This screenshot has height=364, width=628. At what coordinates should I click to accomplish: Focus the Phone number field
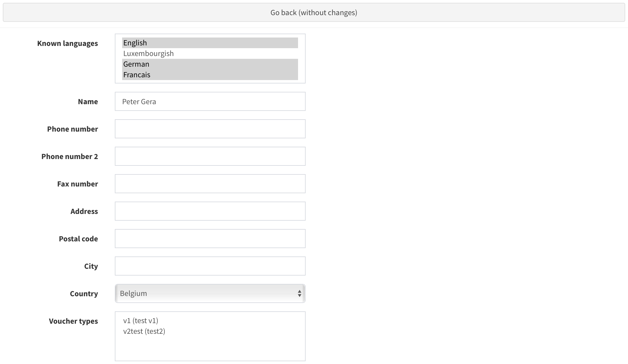click(x=210, y=129)
